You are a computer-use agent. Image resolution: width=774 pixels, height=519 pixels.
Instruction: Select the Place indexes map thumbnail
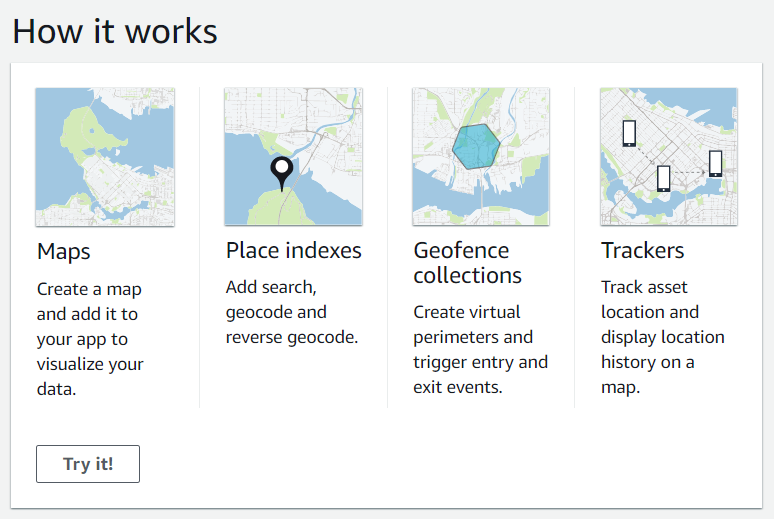293,157
